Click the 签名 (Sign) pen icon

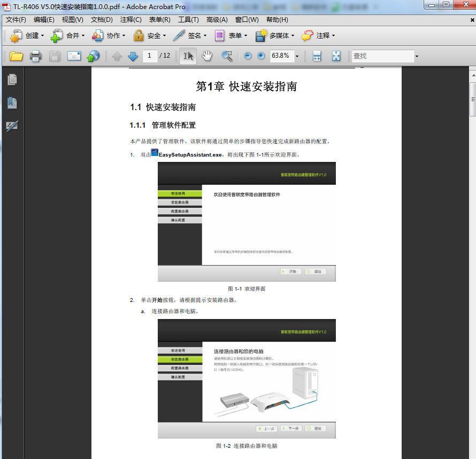[179, 36]
